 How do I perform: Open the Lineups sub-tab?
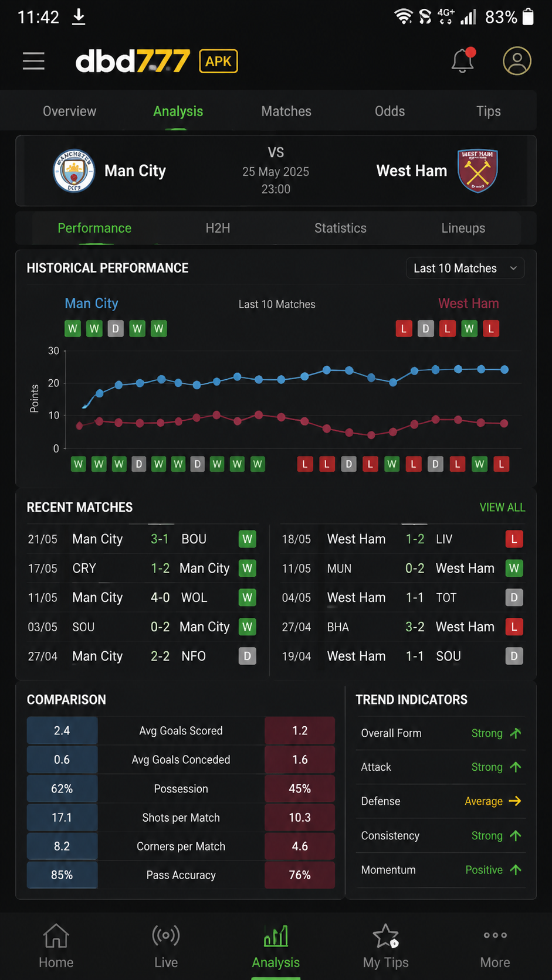coord(463,228)
